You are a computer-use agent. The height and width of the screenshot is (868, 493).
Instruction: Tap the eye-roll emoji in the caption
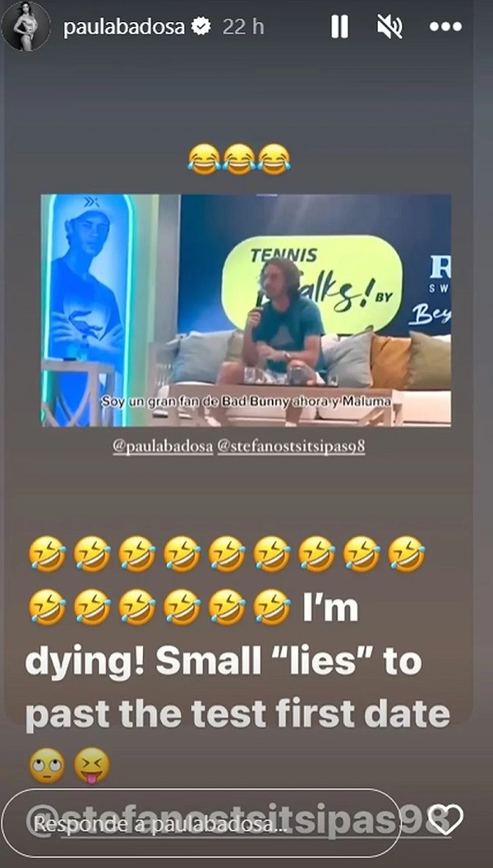[47, 765]
